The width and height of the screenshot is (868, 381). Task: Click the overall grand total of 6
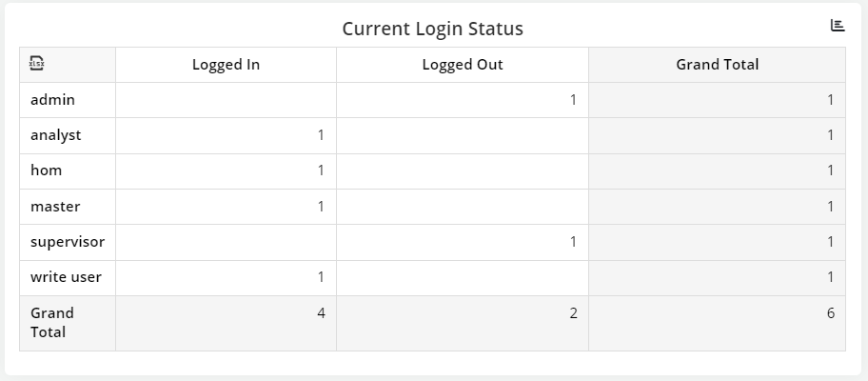pyautogui.click(x=830, y=312)
